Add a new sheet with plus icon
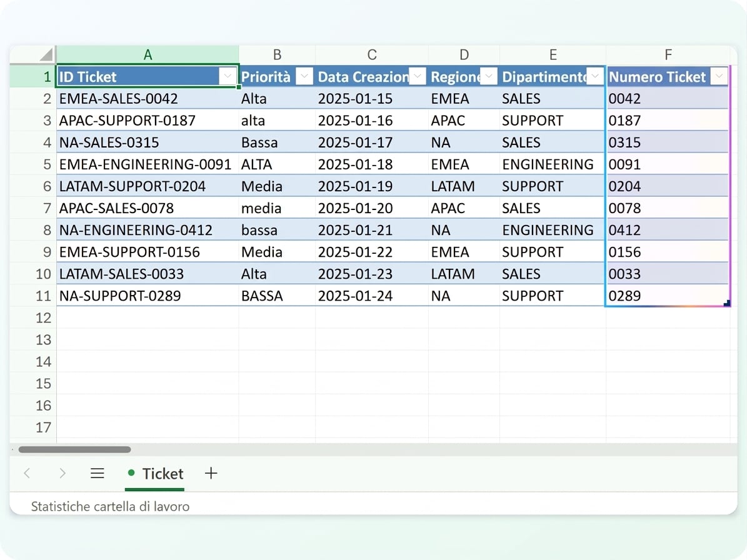 tap(211, 473)
